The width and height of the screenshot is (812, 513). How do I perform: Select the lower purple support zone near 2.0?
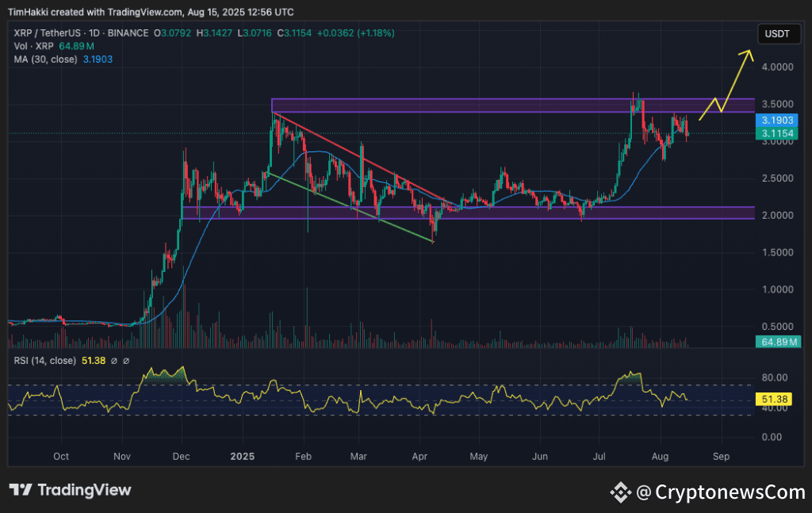click(468, 212)
